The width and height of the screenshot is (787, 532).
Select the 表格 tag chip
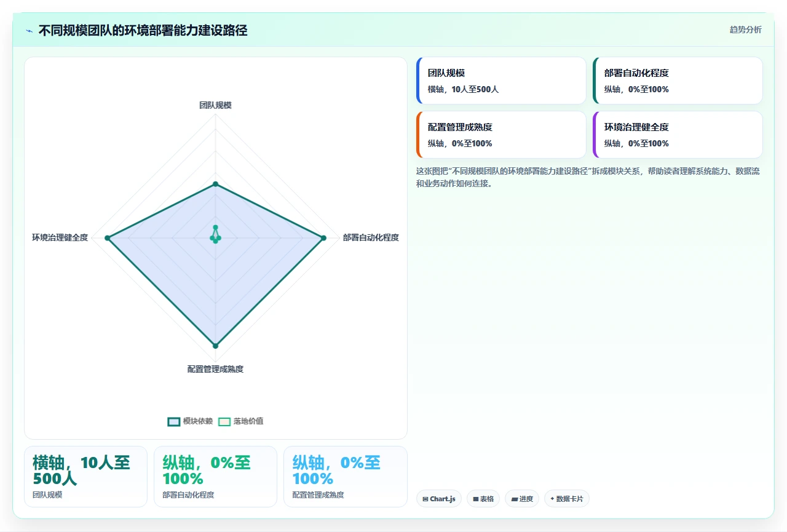[483, 499]
